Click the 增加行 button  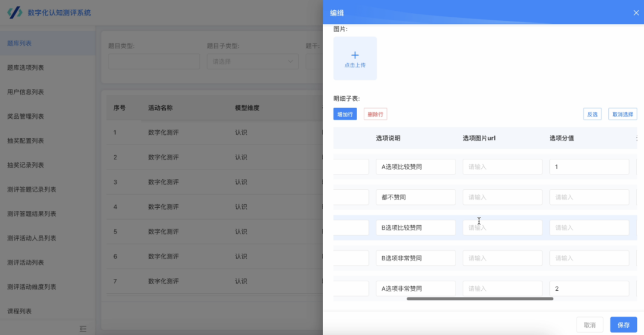(345, 114)
